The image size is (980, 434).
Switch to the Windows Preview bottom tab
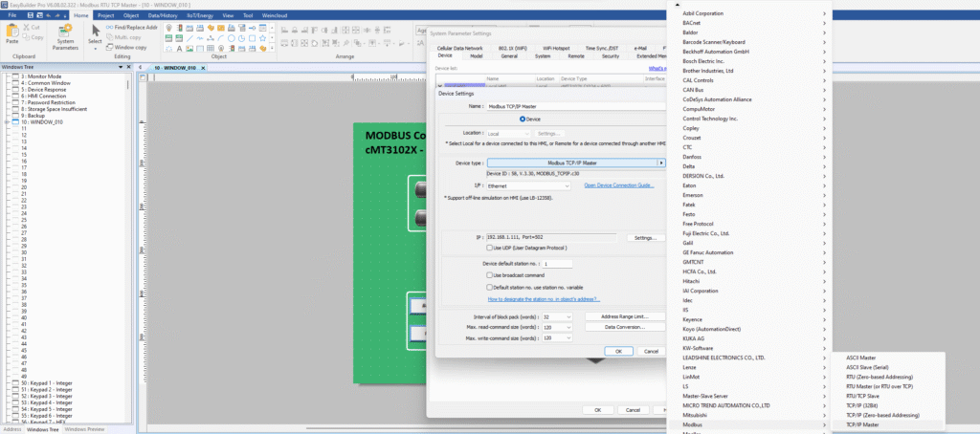point(84,429)
